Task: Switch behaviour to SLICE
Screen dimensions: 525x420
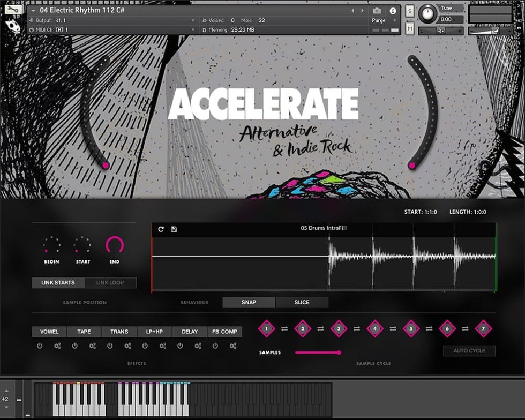Action: (x=302, y=302)
